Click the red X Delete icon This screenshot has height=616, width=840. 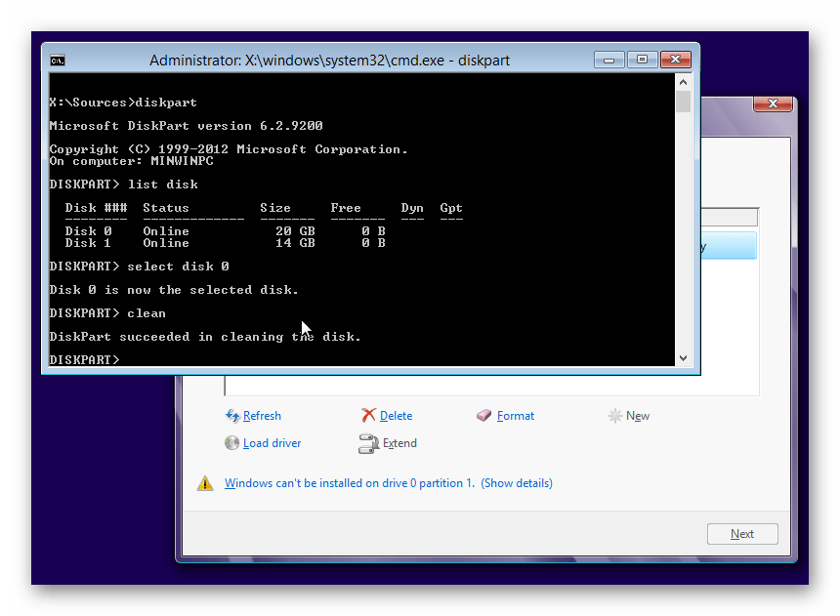pos(368,416)
